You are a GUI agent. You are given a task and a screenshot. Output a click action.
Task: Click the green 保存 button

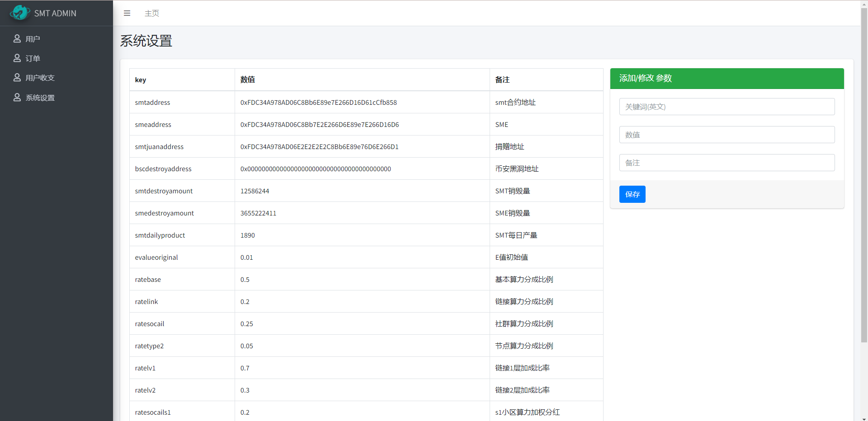pyautogui.click(x=632, y=194)
